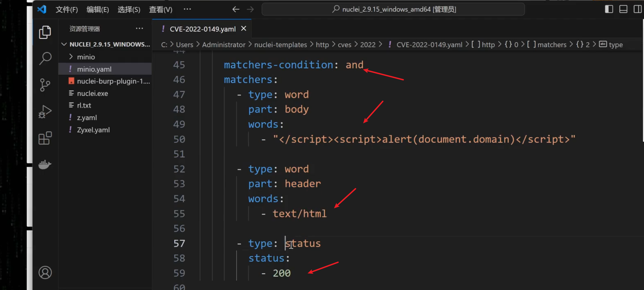
Task: Click the matchers breadcrumb segment
Action: tap(552, 45)
